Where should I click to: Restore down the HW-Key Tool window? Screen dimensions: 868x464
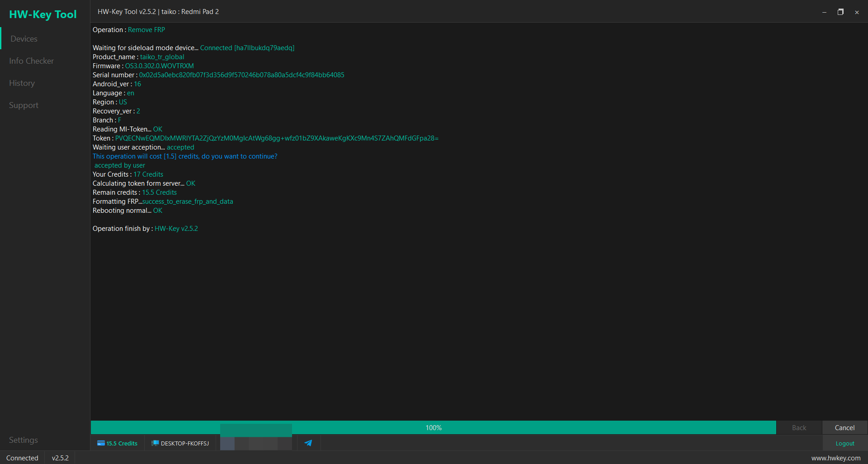840,12
